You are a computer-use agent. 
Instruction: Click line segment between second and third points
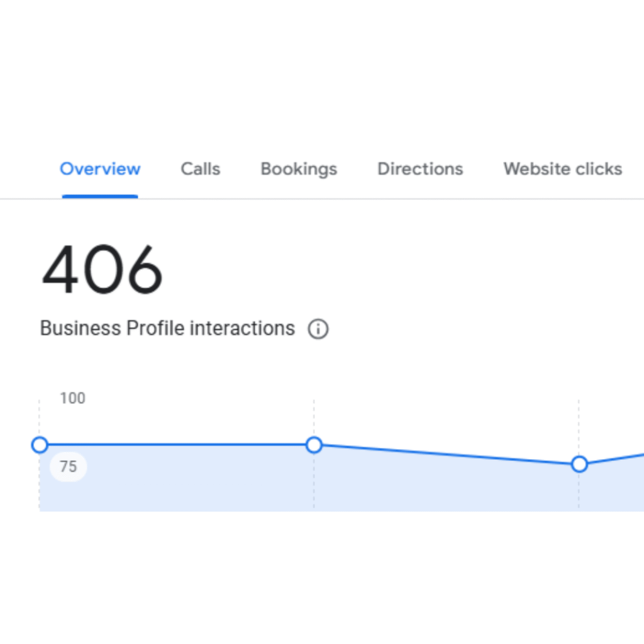pos(447,455)
